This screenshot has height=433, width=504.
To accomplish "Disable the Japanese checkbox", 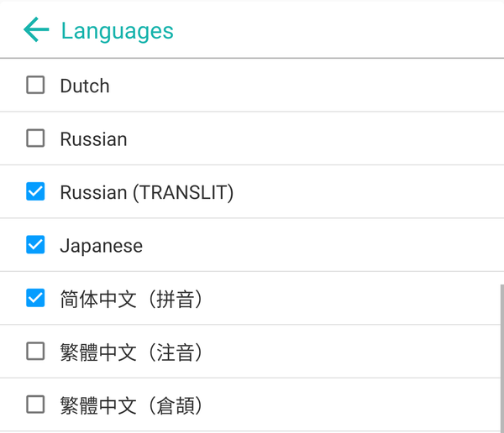I will [x=35, y=245].
